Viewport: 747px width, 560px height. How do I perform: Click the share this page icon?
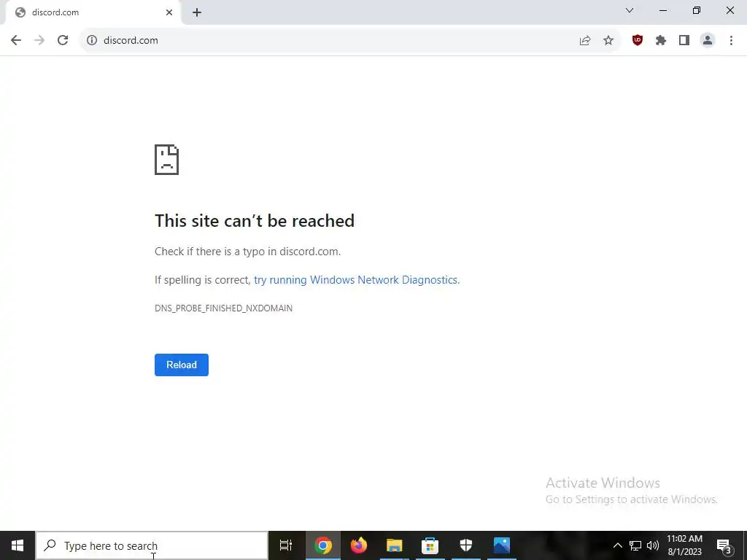pos(585,41)
